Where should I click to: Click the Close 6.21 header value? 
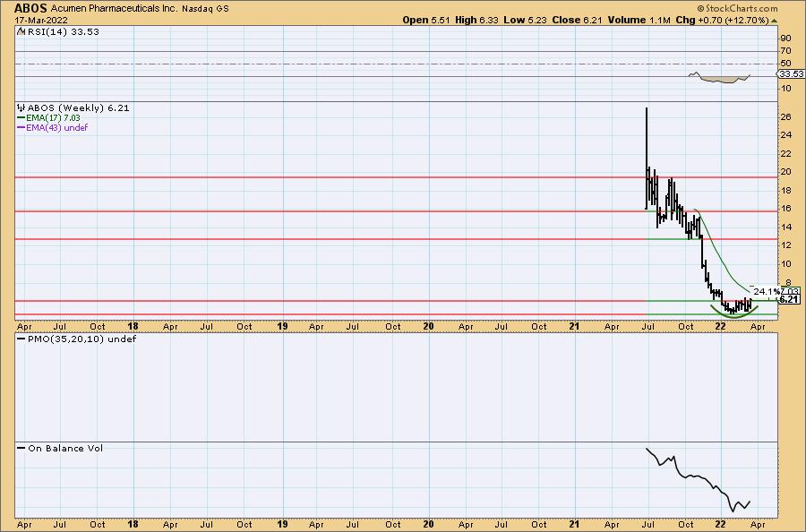click(x=577, y=20)
